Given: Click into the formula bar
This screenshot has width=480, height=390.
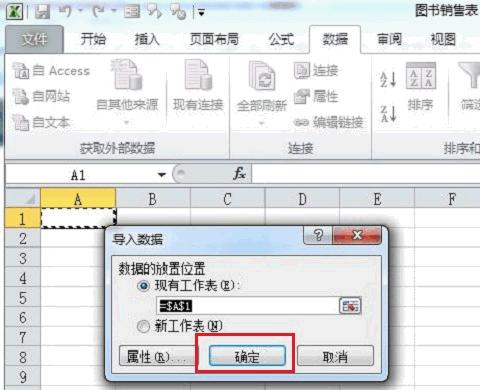Looking at the screenshot, I should pyautogui.click(x=366, y=174).
